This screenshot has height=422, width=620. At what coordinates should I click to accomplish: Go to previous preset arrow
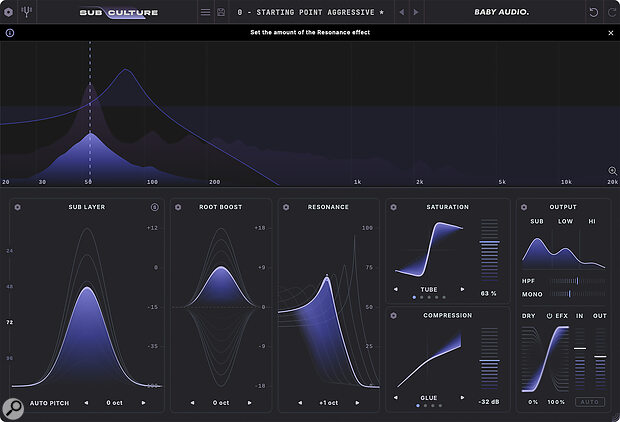point(402,12)
